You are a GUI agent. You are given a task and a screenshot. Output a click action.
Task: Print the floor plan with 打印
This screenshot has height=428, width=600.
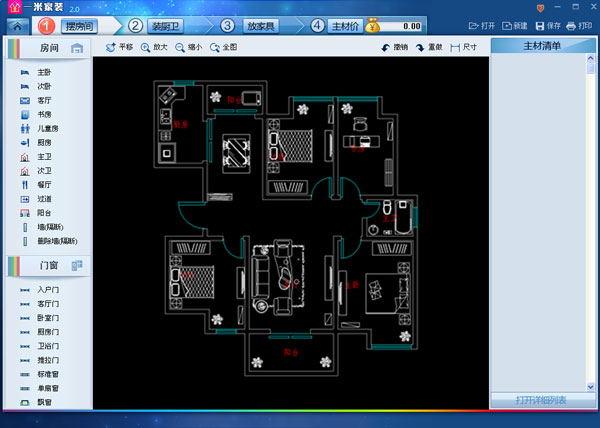[578, 25]
